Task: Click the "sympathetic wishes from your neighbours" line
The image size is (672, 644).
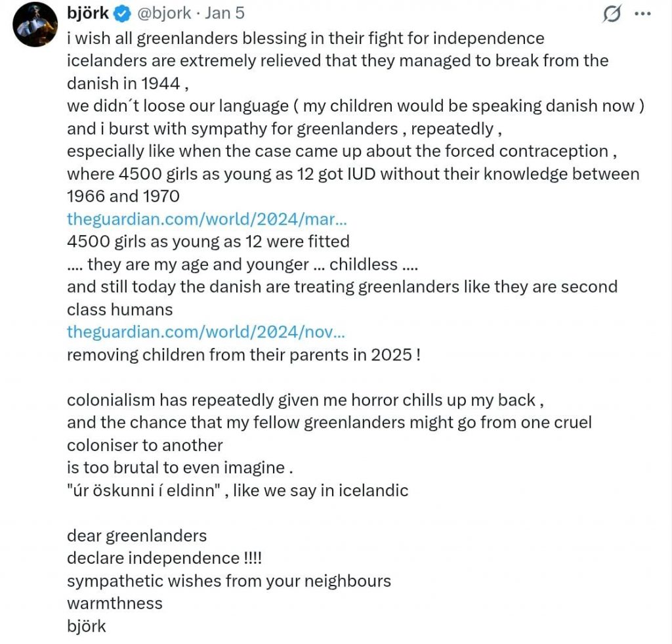Action: point(228,581)
